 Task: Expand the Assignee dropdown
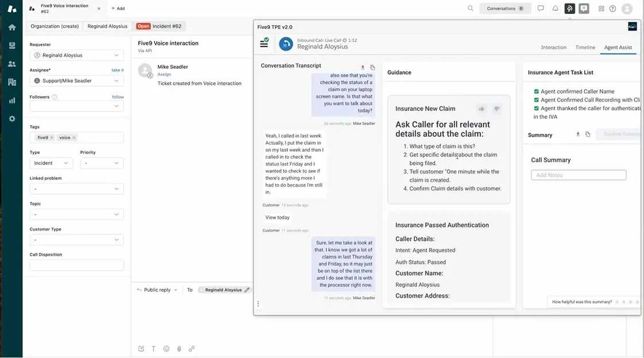tap(76, 81)
